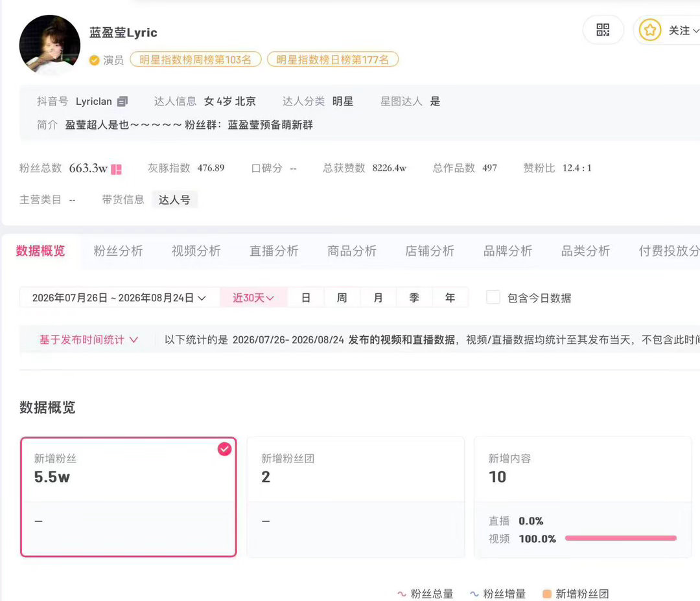Select the 月 time granularity button
Viewport: 700px width, 601px height.
[x=378, y=298]
